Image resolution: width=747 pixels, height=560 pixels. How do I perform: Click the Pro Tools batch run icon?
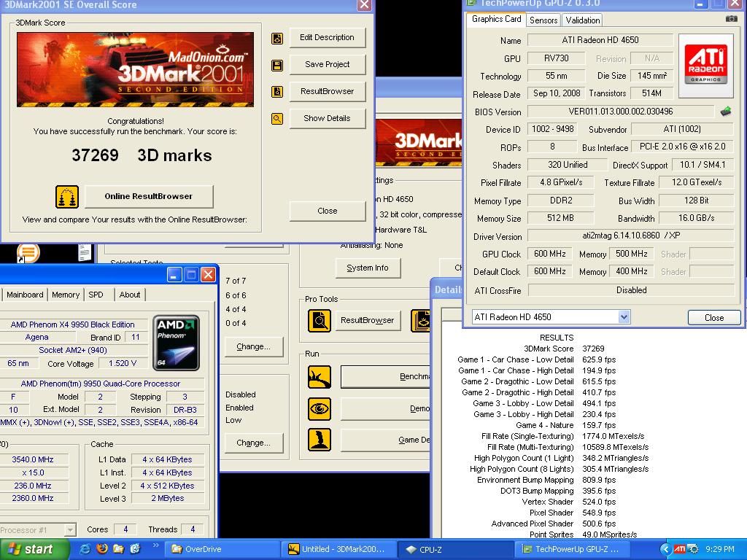(x=421, y=321)
